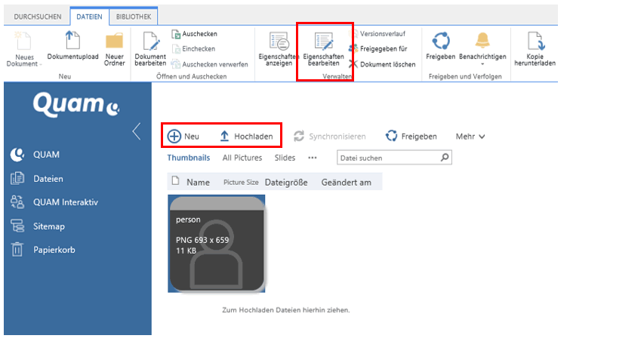Click Eigenschaften anzeigen icon
This screenshot has width=644, height=357.
click(279, 42)
